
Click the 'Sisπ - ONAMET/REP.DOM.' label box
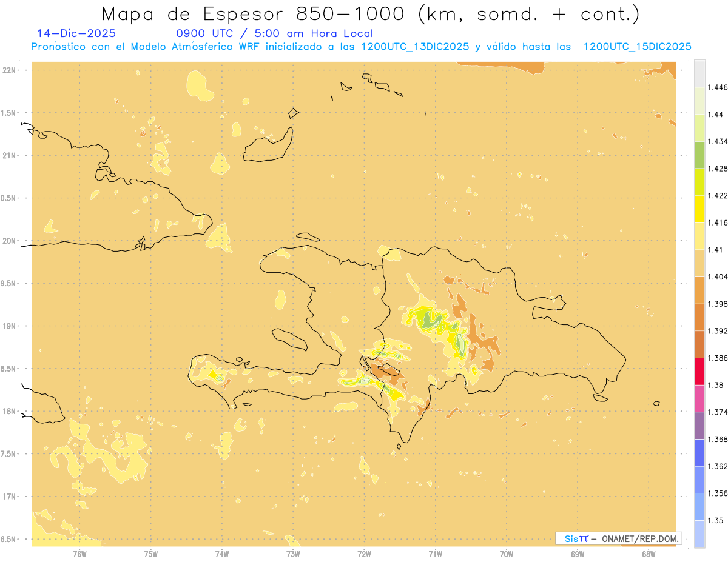618,538
